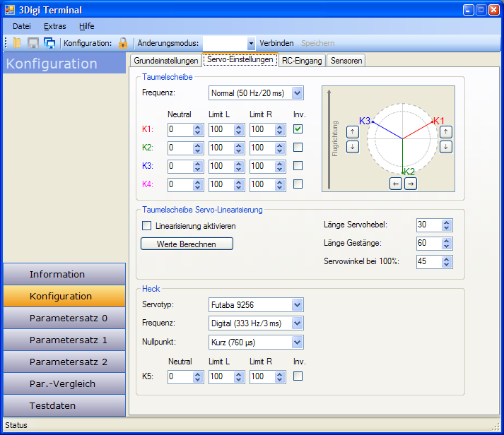The width and height of the screenshot is (504, 435).
Task: Click the K5 Limit L spinner arrows
Action: pyautogui.click(x=238, y=376)
